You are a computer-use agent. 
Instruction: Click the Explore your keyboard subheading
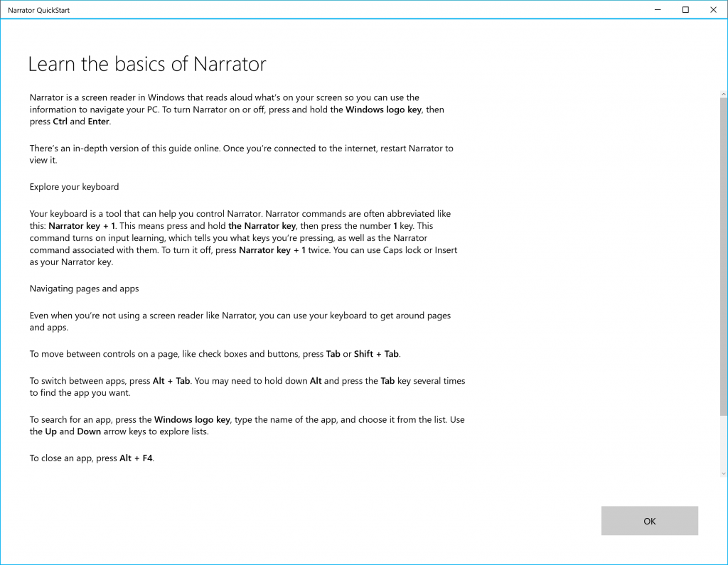tap(74, 187)
